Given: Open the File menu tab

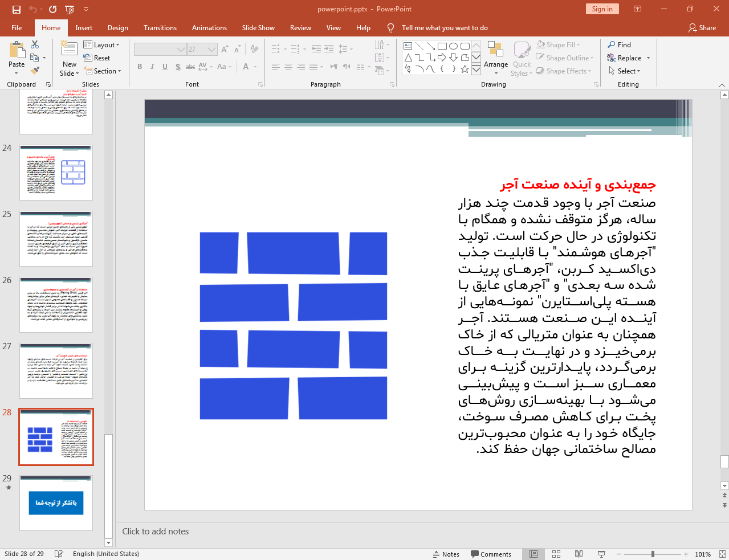Looking at the screenshot, I should pos(17,27).
